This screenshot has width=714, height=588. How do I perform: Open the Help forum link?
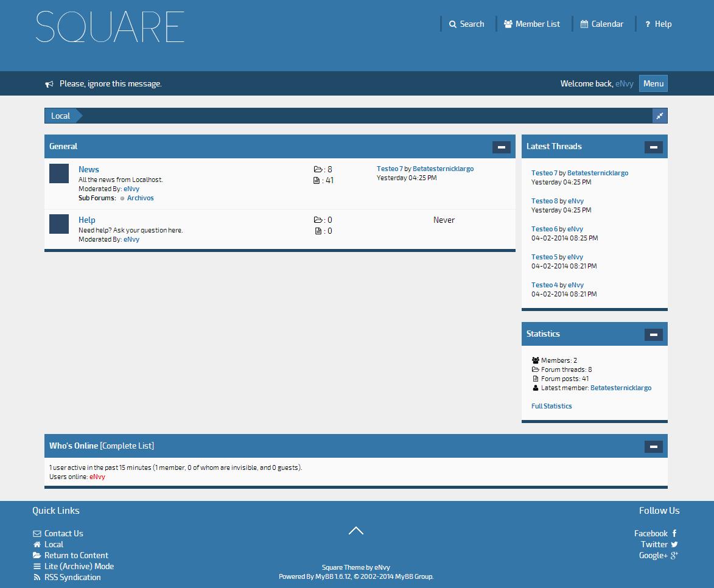point(87,220)
